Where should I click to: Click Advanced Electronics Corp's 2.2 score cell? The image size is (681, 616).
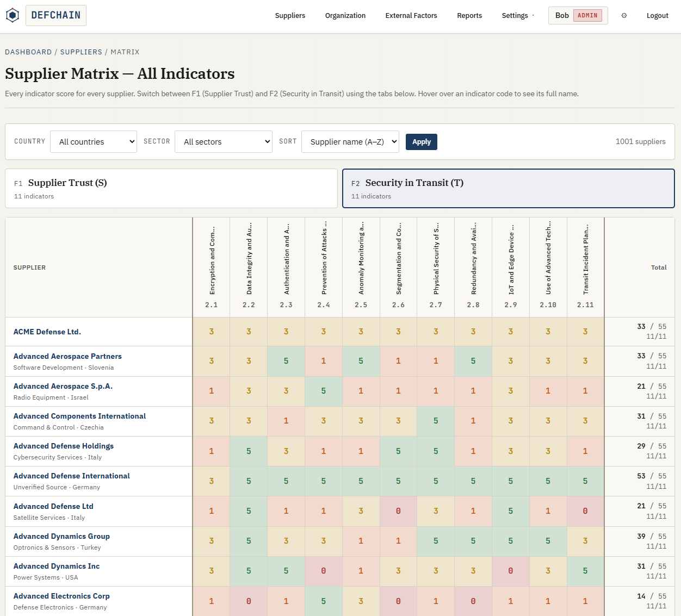point(249,601)
